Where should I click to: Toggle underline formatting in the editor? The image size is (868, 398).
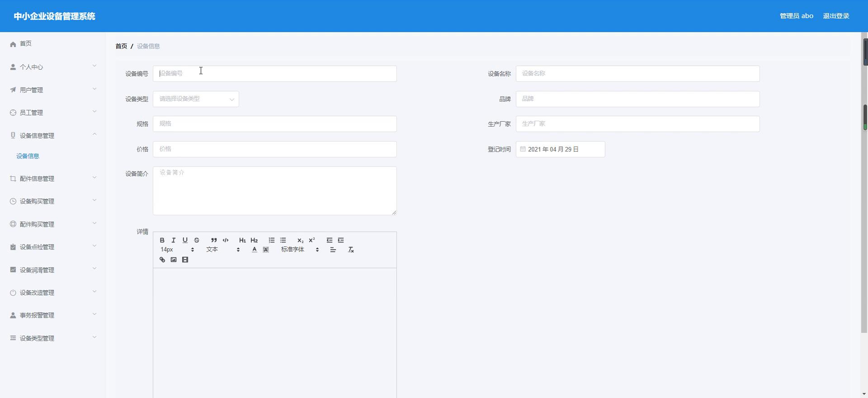click(185, 240)
